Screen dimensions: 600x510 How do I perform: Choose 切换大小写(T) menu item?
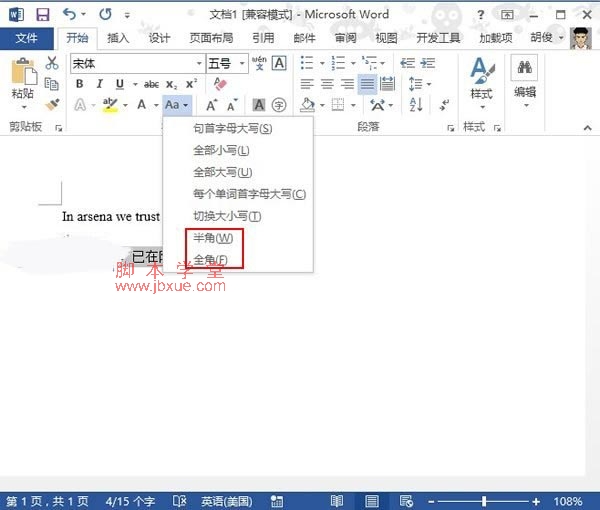click(x=227, y=216)
